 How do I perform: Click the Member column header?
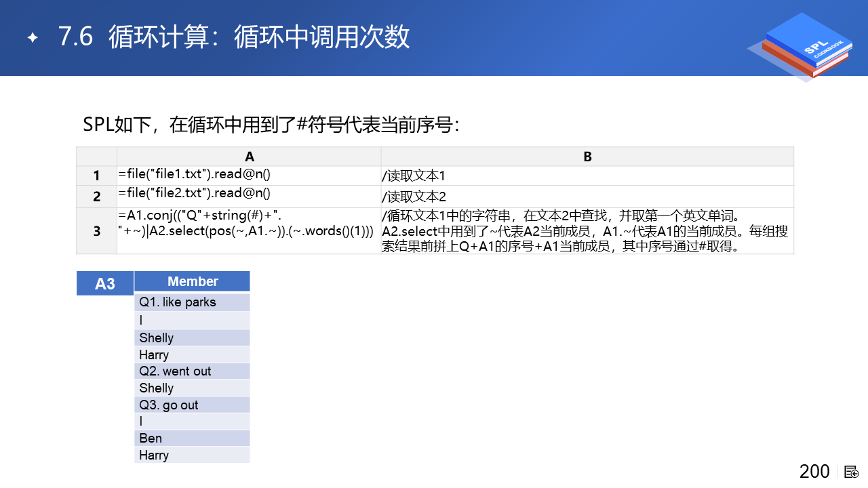click(193, 281)
